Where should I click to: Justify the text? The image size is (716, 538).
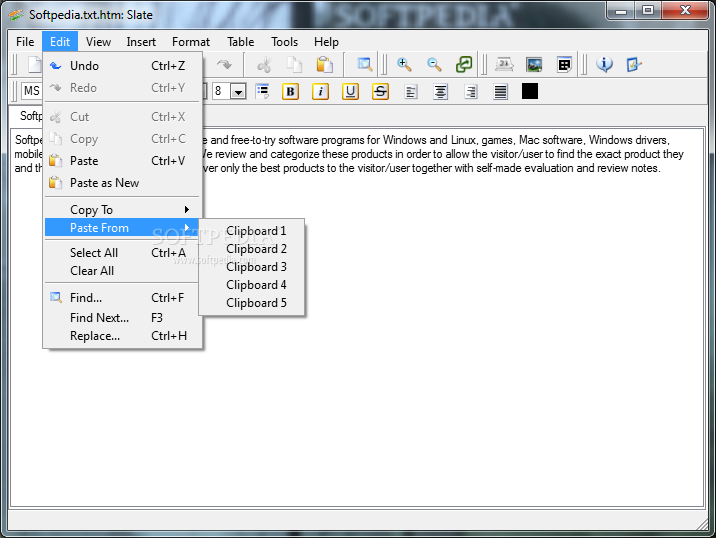[x=501, y=92]
